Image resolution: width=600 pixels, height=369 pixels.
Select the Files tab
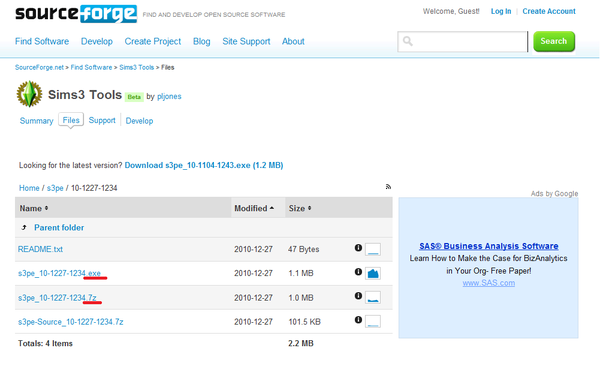[x=71, y=120]
